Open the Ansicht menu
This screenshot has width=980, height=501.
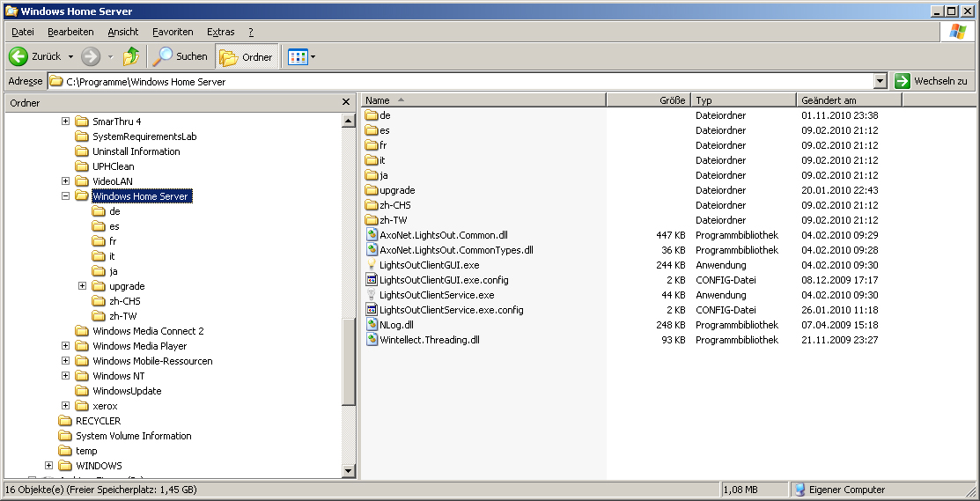click(123, 32)
